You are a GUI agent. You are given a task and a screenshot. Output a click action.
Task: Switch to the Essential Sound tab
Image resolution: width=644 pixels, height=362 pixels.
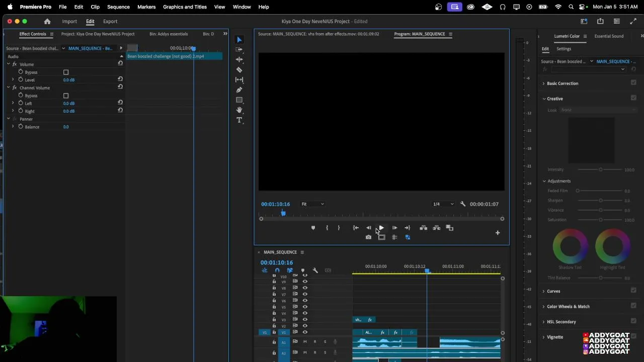(609, 36)
